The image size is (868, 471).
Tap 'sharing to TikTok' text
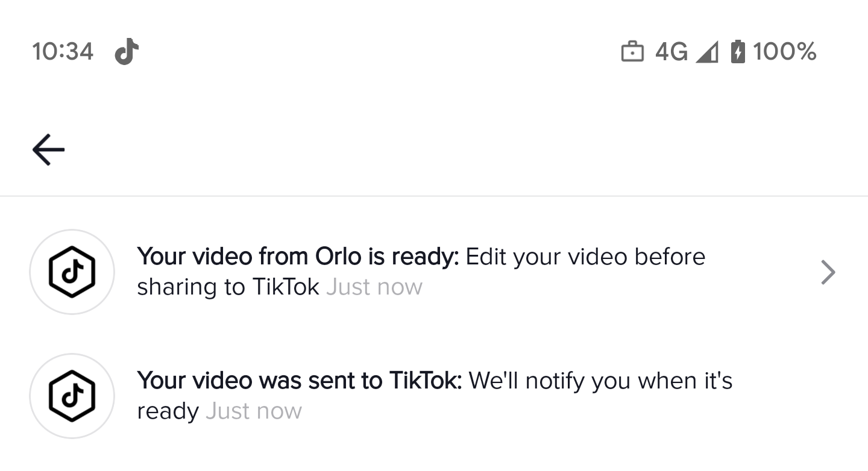click(x=228, y=287)
